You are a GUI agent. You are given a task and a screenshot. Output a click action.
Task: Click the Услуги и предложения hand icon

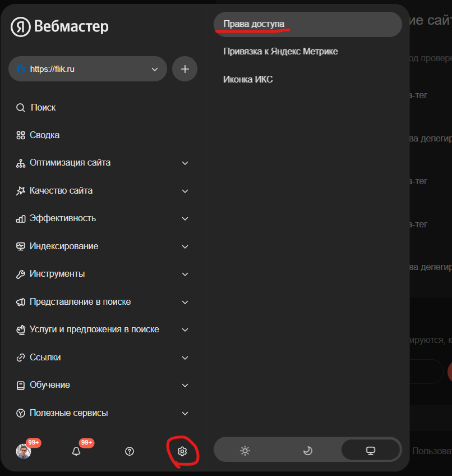(21, 330)
